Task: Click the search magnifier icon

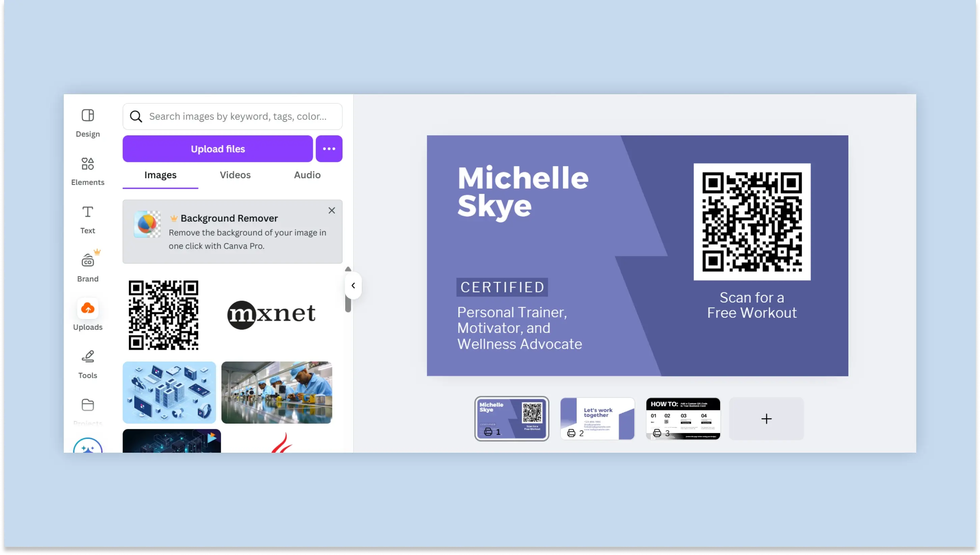Action: (136, 116)
